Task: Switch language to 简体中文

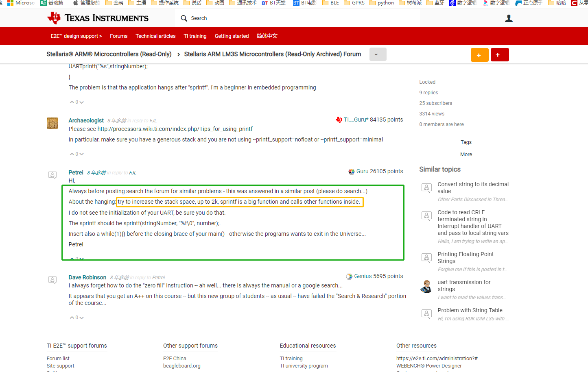Action: 267,36
